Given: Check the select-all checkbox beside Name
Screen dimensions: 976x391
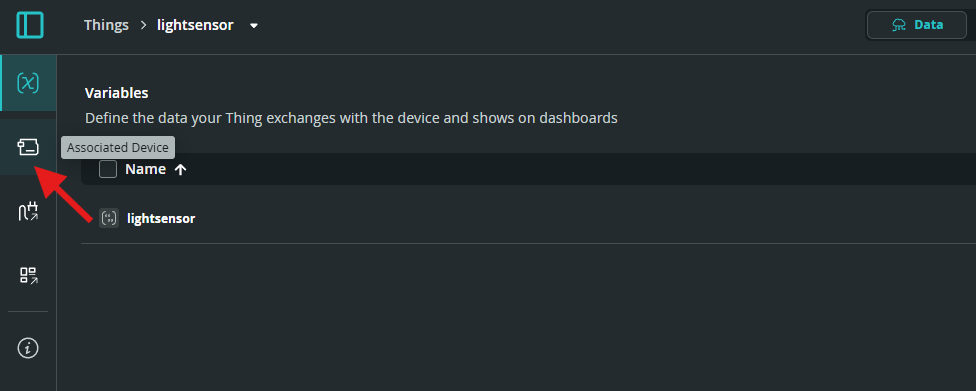Looking at the screenshot, I should [x=108, y=169].
